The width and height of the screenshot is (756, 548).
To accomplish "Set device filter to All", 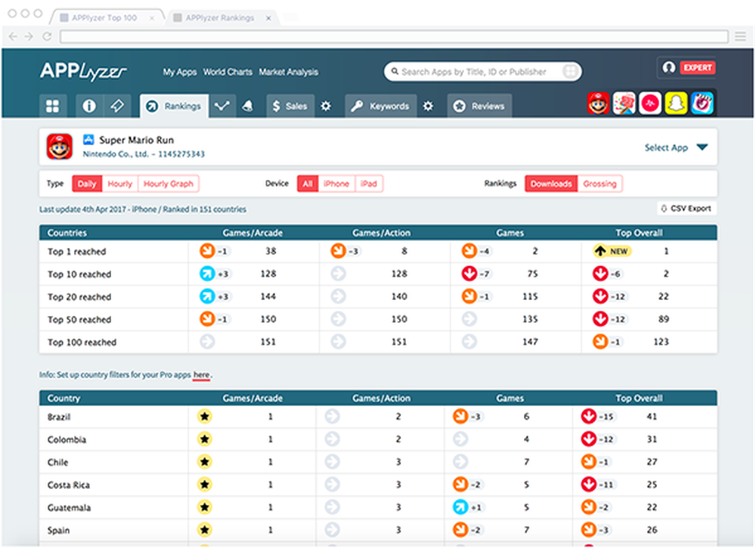I will [308, 184].
